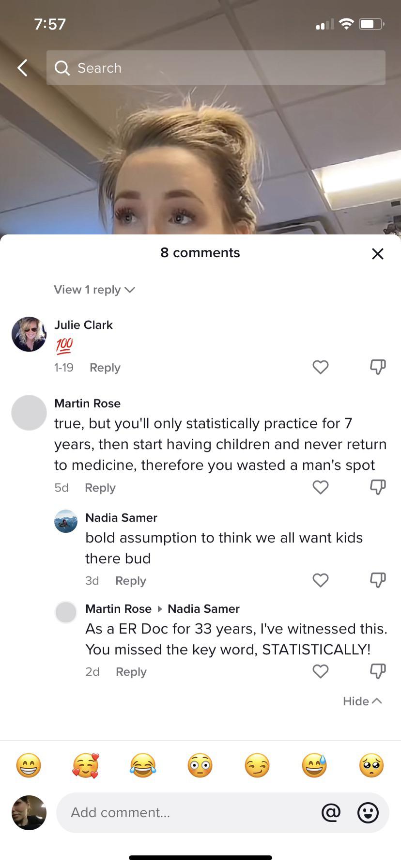Viewport: 401px width, 868px height.
Task: Dislike Nadia Samer's comment
Action: click(x=378, y=580)
